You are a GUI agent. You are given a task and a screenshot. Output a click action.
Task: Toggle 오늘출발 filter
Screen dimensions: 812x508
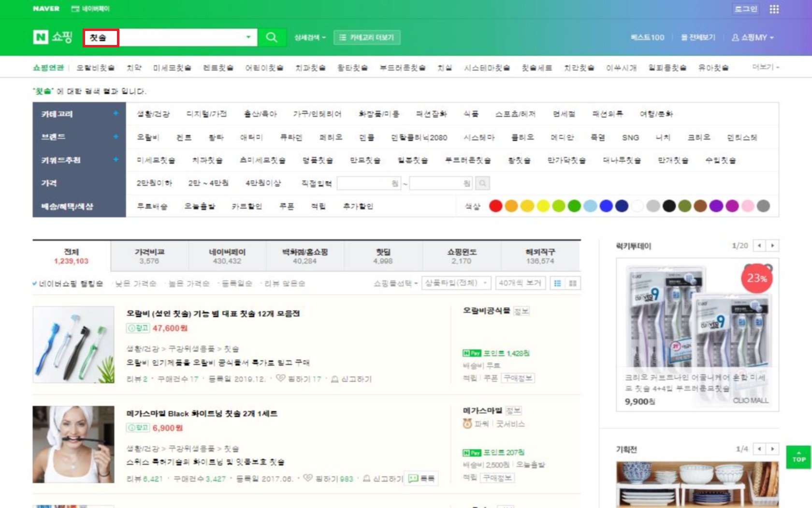[200, 206]
